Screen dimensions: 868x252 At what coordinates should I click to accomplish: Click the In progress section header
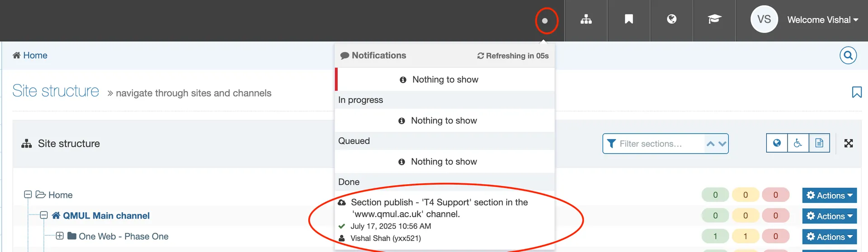pyautogui.click(x=444, y=100)
